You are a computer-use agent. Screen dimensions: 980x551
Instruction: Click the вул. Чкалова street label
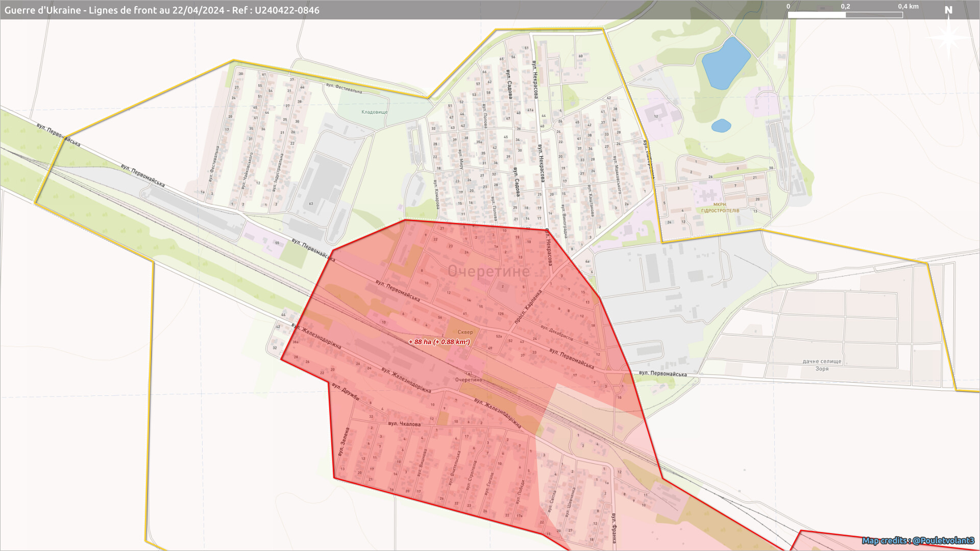[404, 424]
